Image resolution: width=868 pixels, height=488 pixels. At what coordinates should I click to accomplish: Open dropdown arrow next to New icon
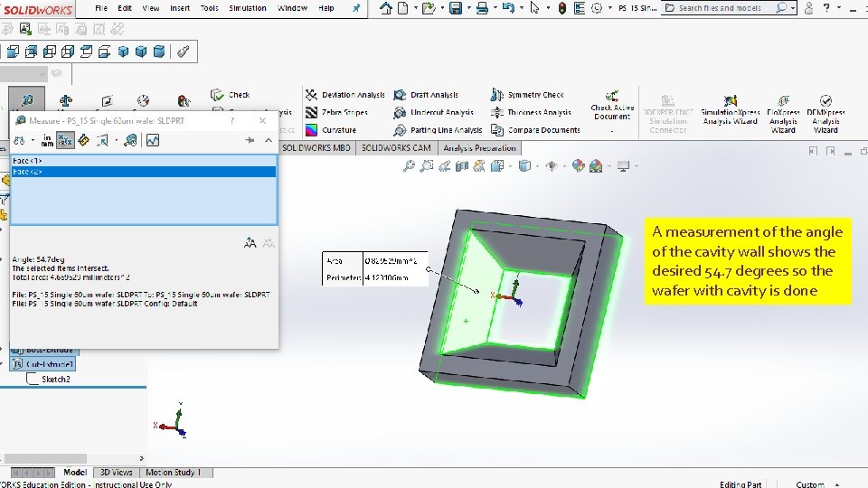415,8
